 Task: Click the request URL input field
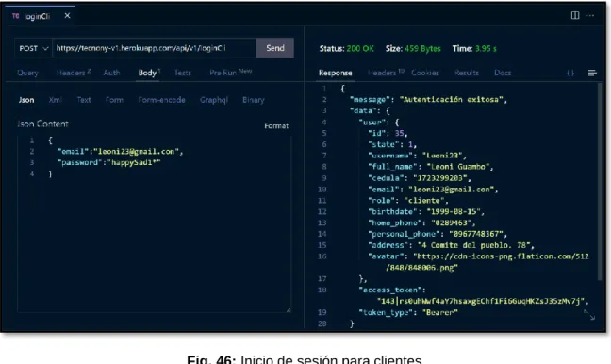[x=155, y=48]
